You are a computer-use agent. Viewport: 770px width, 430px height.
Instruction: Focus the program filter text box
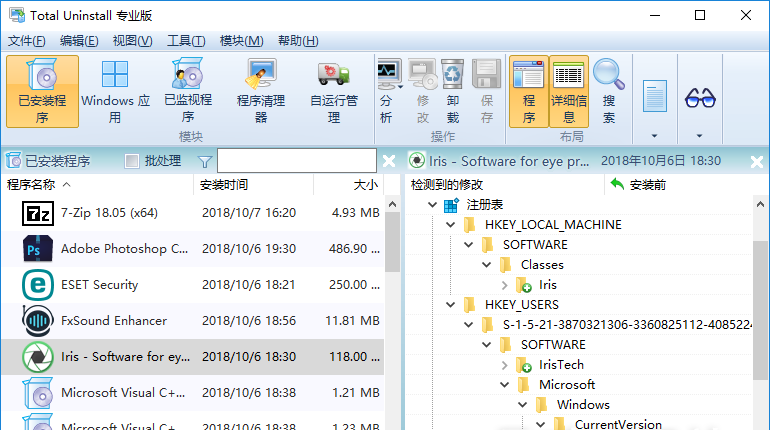tap(297, 161)
